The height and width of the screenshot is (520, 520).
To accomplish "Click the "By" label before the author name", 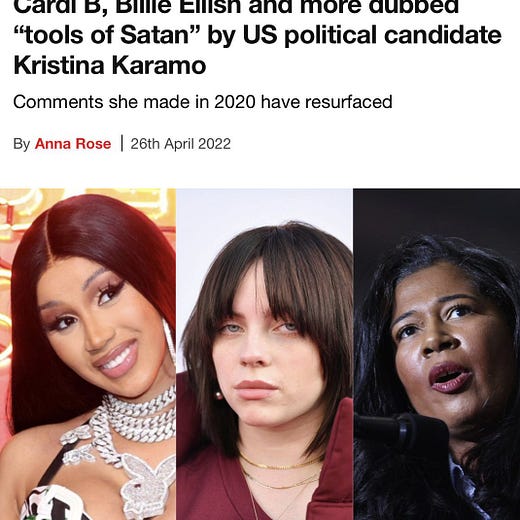I will (21, 144).
